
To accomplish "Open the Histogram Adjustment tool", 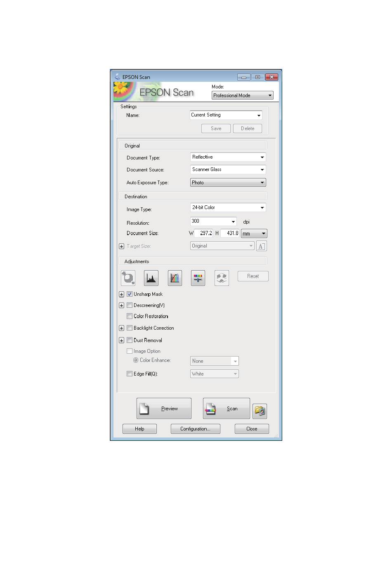I will pos(151,278).
